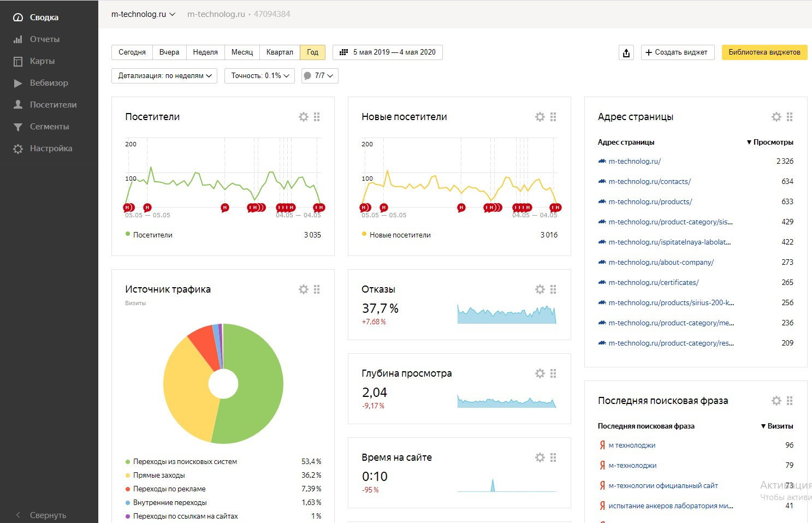Click the calendar icon in date range
812x523 pixels.
344,52
